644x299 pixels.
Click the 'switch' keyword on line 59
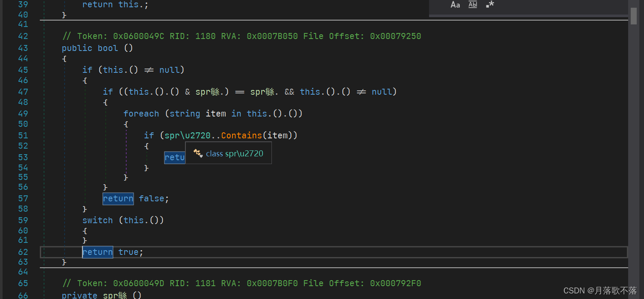[98, 220]
